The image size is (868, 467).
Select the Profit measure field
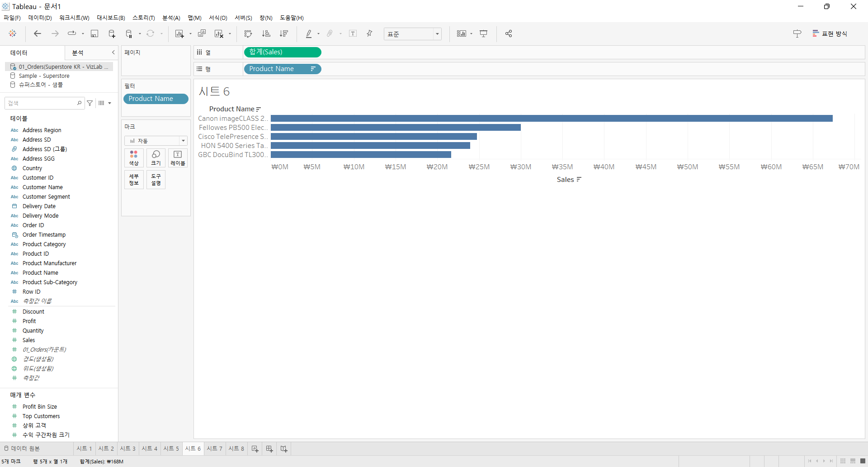(x=29, y=321)
